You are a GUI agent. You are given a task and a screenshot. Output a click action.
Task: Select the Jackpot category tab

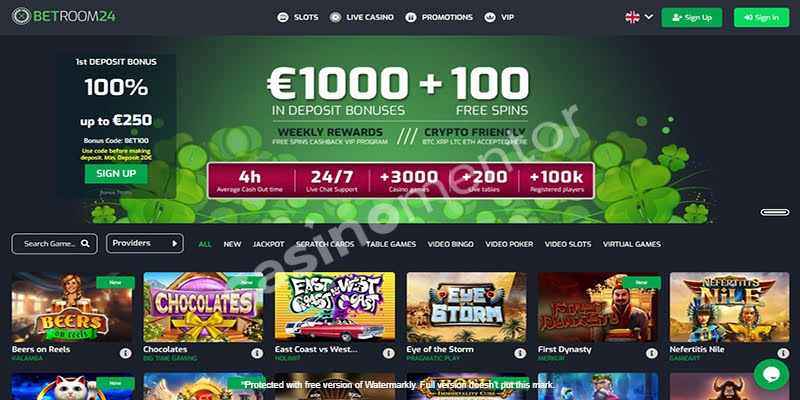pos(268,244)
